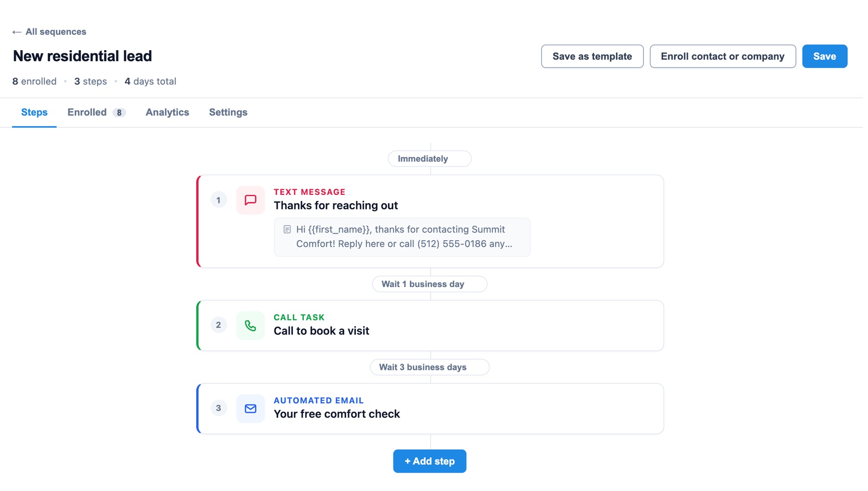Click the AUTOMATED EMAIL label
This screenshot has height=491, width=868.
tap(319, 400)
